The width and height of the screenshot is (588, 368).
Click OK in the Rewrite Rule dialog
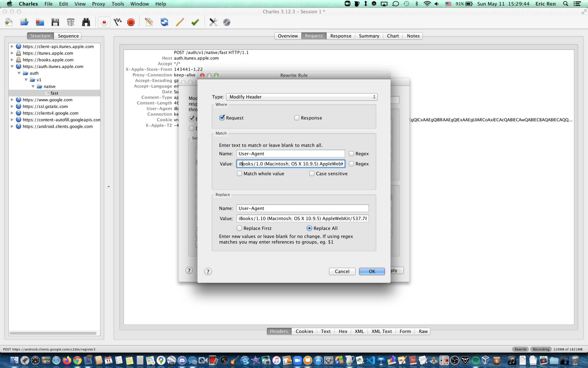click(x=372, y=271)
